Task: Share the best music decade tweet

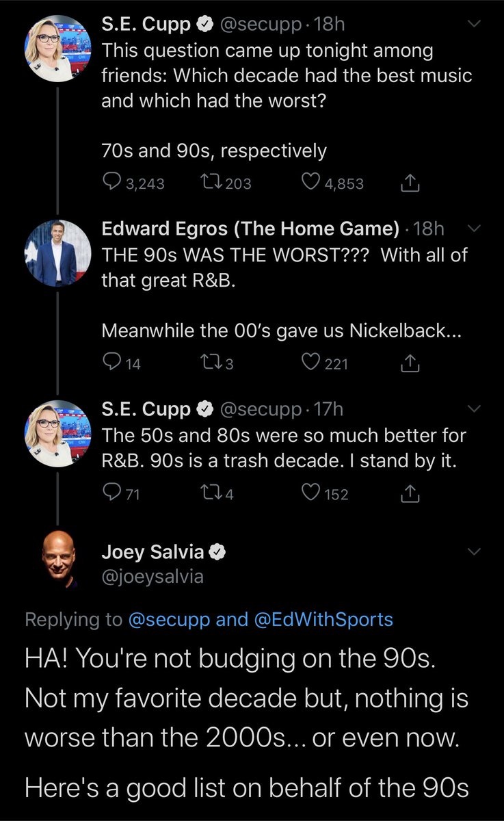Action: click(x=408, y=183)
